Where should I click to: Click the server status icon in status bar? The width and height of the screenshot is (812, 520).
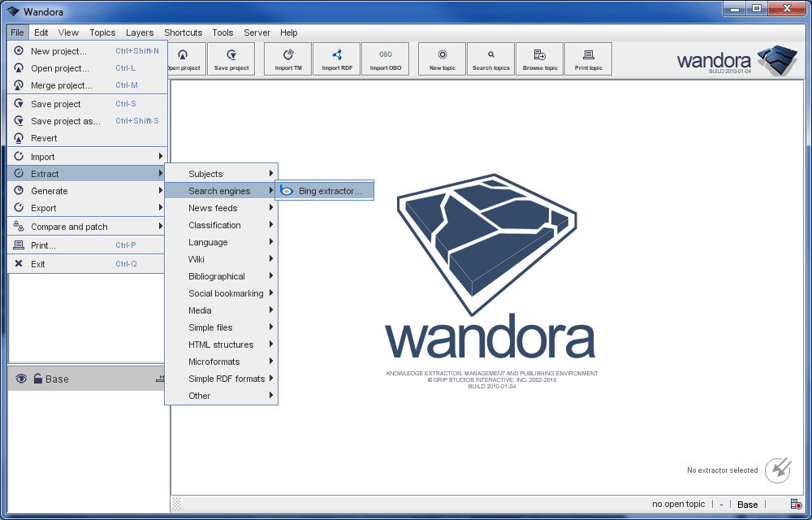pyautogui.click(x=796, y=505)
